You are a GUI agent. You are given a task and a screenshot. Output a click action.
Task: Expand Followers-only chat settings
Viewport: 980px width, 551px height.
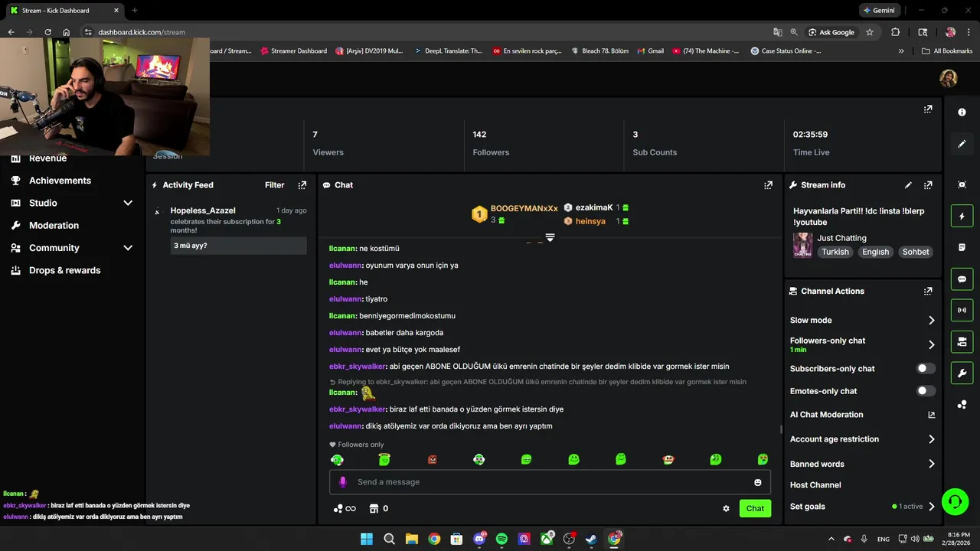[931, 345]
